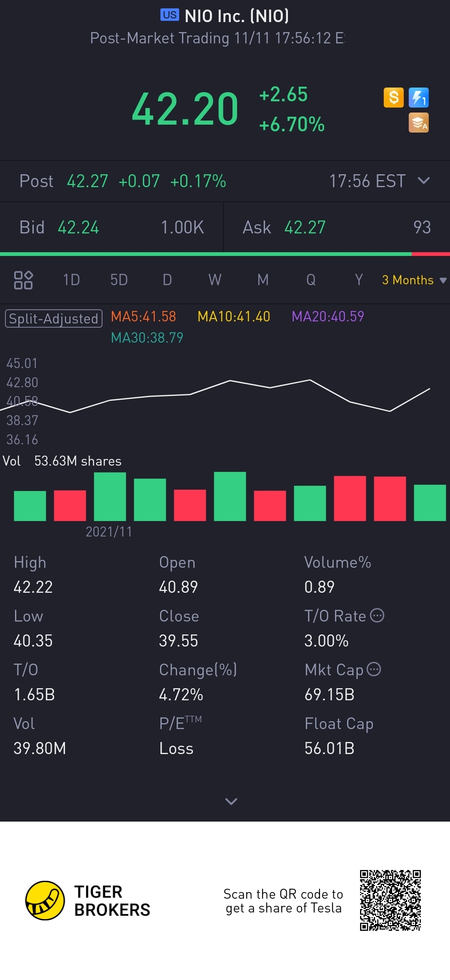
Task: Select the M monthly chart tab
Action: click(x=263, y=280)
